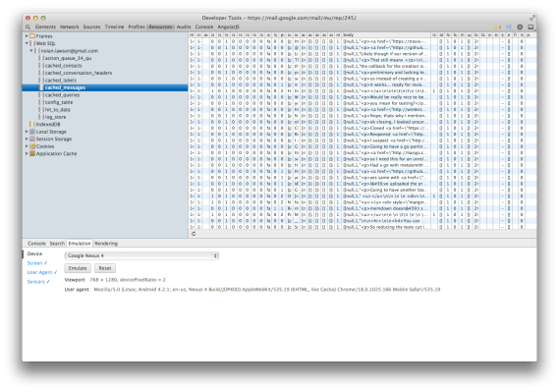Select the config_table entry
The image size is (559, 392).
(x=59, y=102)
